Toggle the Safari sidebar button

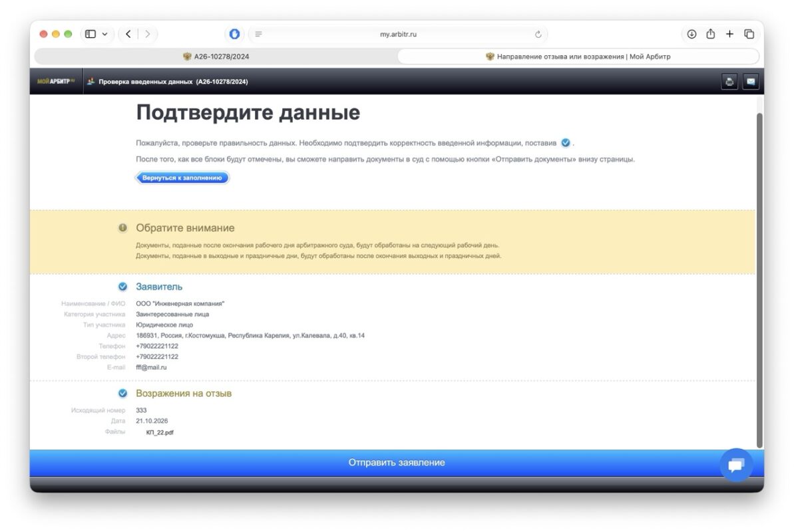[91, 34]
